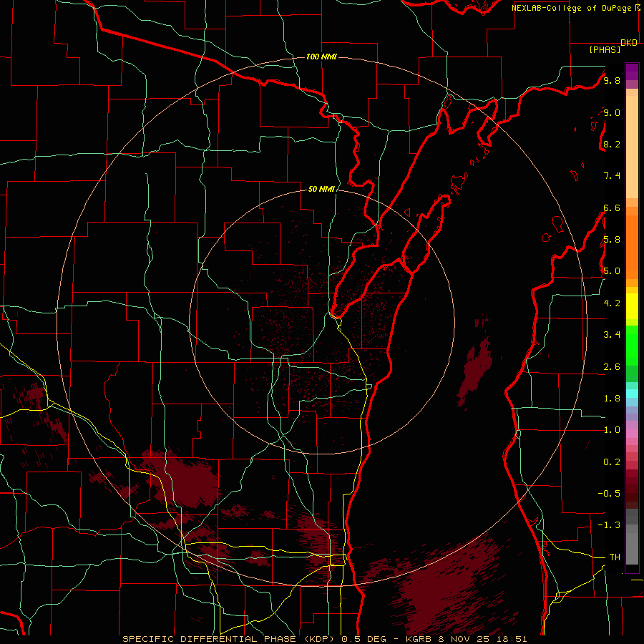Click the 100 NMI range ring label
The width and height of the screenshot is (644, 644).
(321, 57)
